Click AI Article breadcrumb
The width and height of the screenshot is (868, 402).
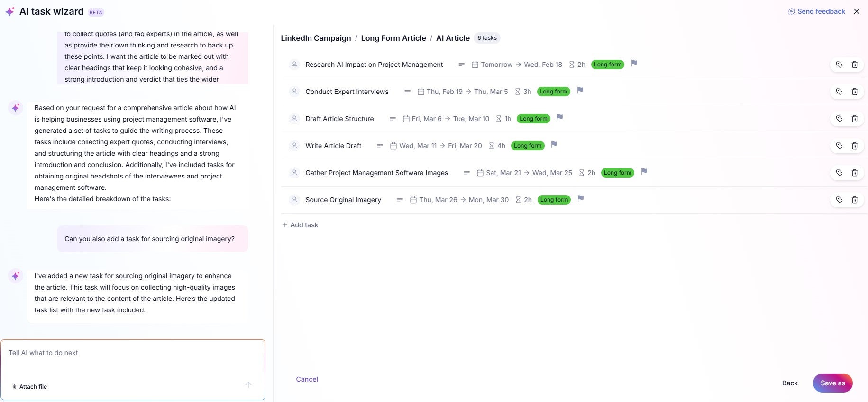[x=453, y=38]
